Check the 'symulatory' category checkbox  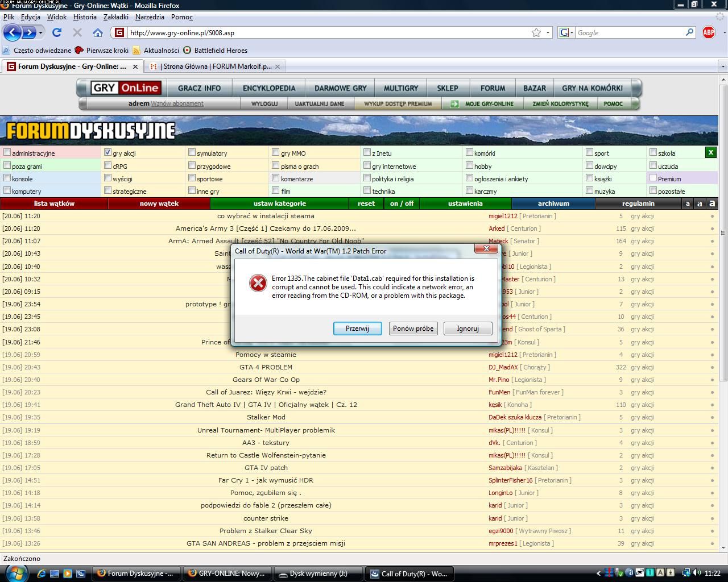click(192, 152)
